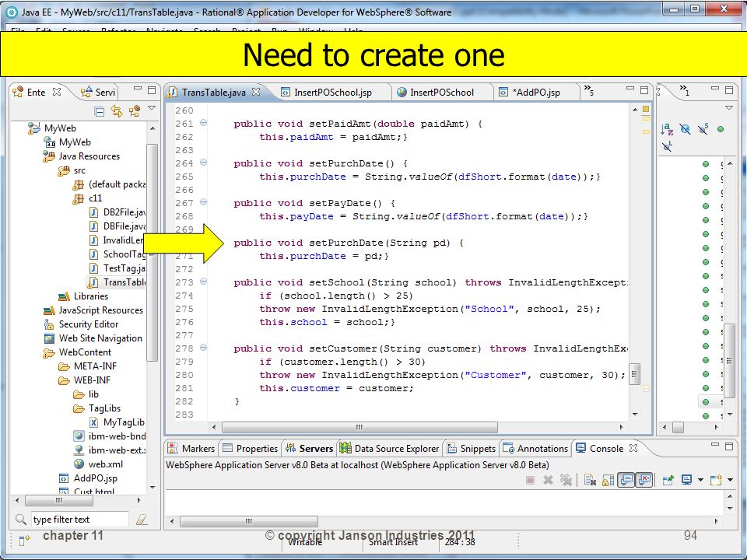The width and height of the screenshot is (747, 560).
Task: Open the Servers tab
Action: click(x=309, y=449)
